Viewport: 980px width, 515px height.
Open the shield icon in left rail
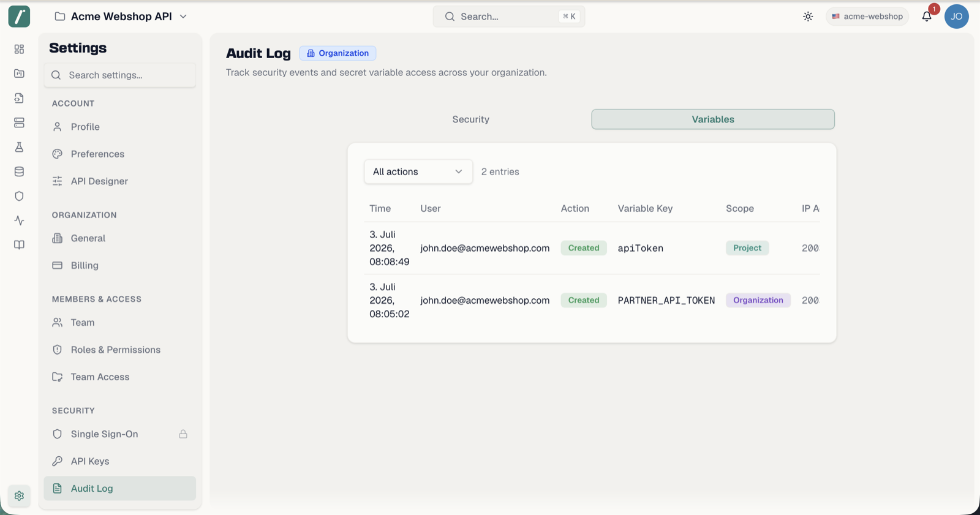[19, 196]
